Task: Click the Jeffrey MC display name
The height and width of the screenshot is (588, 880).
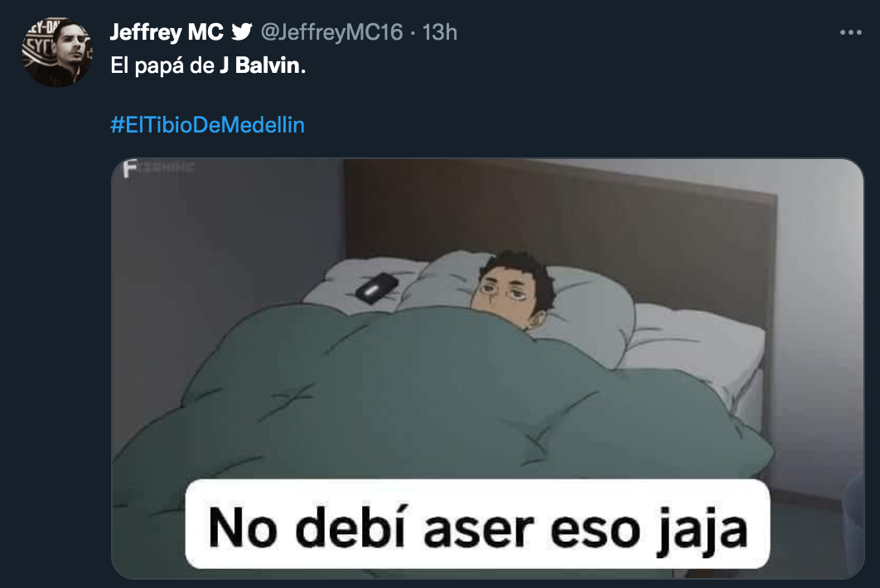Action: click(x=167, y=32)
